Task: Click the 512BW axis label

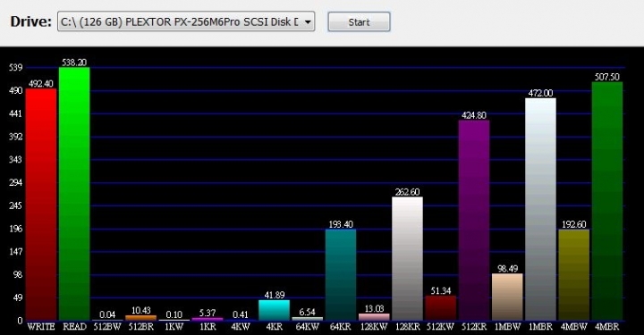Action: [x=107, y=327]
